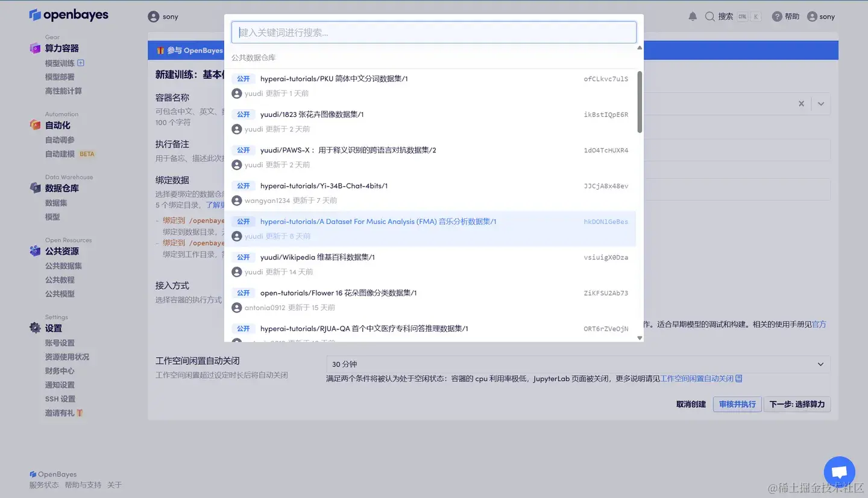Open 自动调参 in sidebar

[60, 140]
